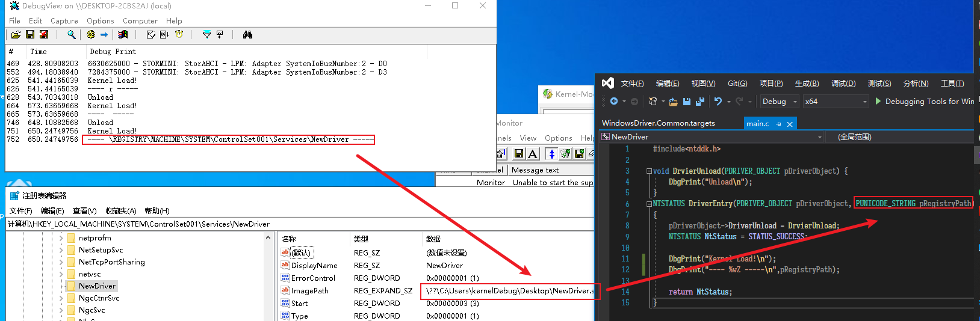Click the binoculars Find icon in DebugView
This screenshot has width=980, height=321.
247,35
